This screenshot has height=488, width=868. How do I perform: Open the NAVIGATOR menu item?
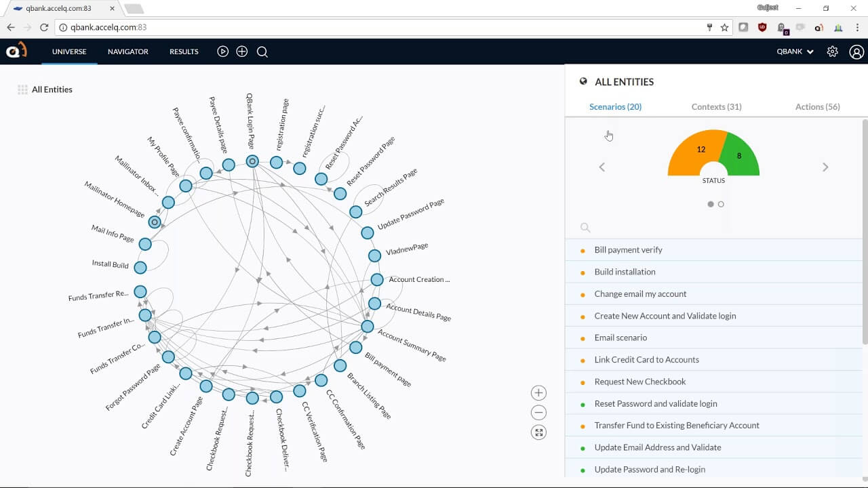(x=127, y=52)
